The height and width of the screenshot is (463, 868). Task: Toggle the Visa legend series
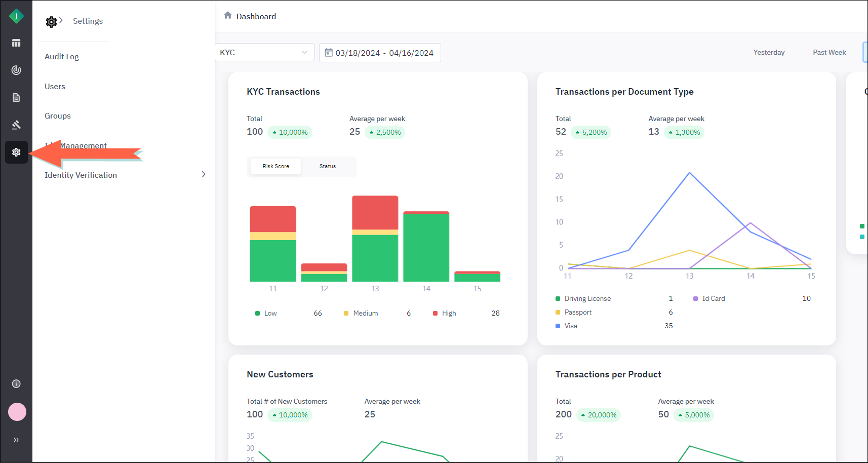pyautogui.click(x=571, y=326)
